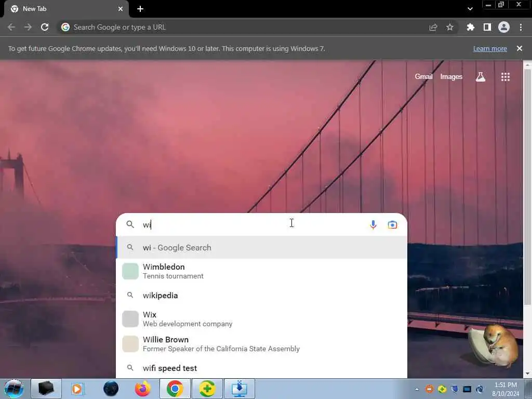The width and height of the screenshot is (532, 399).
Task: Open the Chrome profile avatar
Action: (504, 27)
